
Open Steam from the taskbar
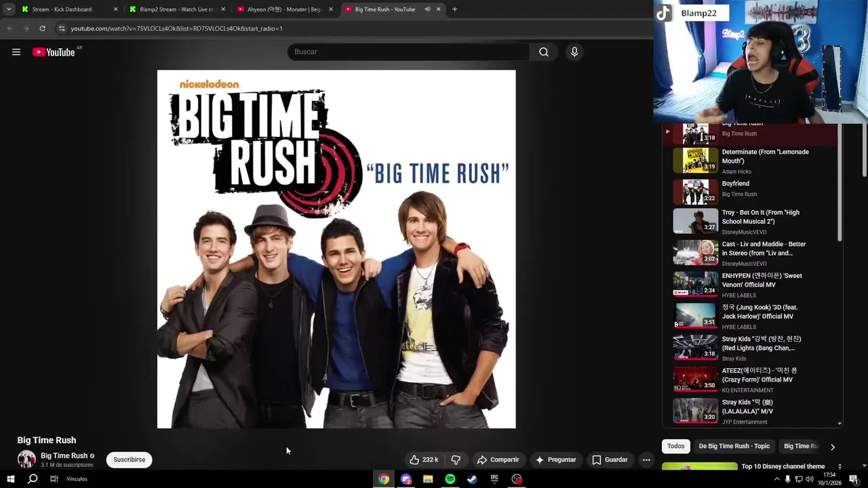pyautogui.click(x=473, y=479)
